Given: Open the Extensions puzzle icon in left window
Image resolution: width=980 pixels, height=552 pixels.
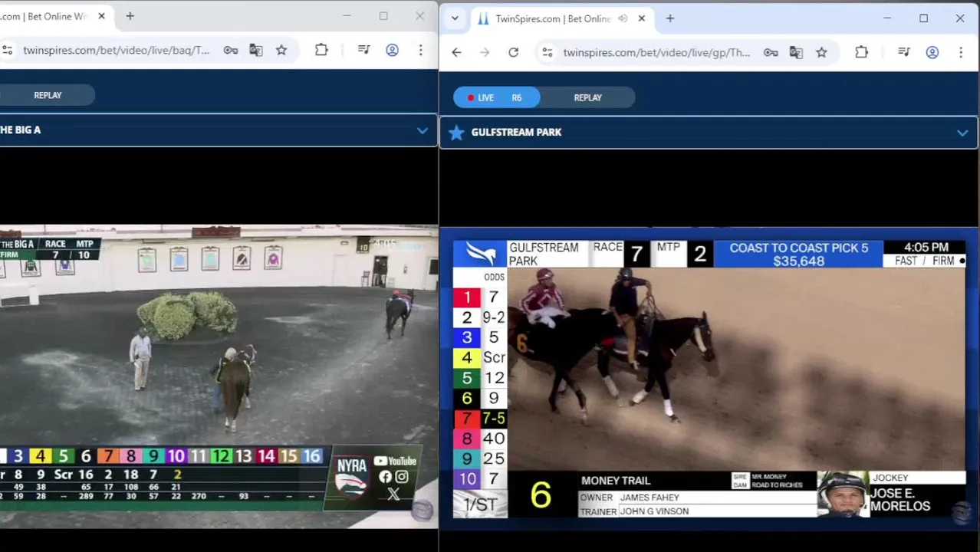Looking at the screenshot, I should [321, 50].
